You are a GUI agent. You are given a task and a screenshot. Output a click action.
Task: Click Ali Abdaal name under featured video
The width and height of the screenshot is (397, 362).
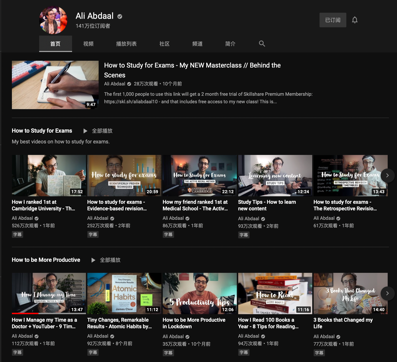pyautogui.click(x=115, y=84)
